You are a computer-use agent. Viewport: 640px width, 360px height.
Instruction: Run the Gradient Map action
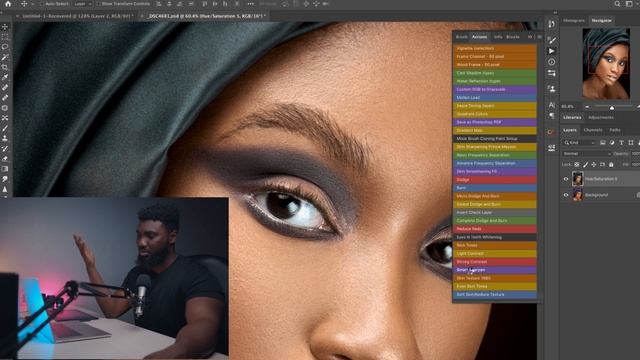[495, 130]
